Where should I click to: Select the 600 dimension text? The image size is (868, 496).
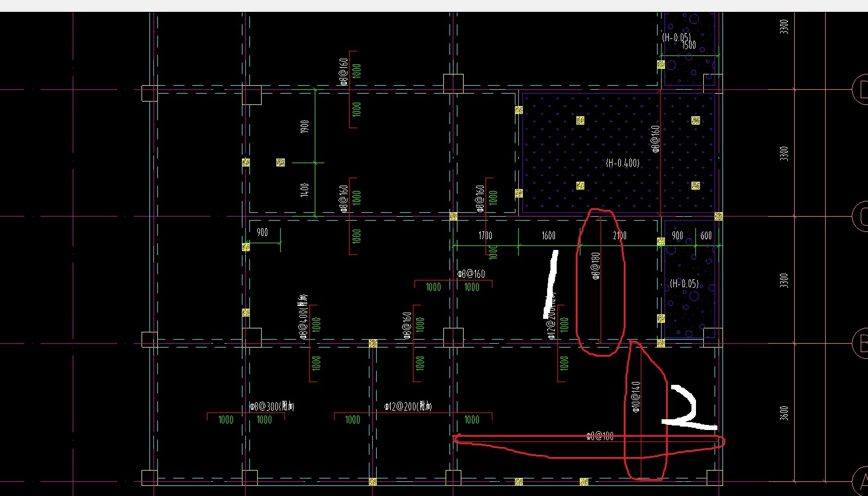point(706,236)
